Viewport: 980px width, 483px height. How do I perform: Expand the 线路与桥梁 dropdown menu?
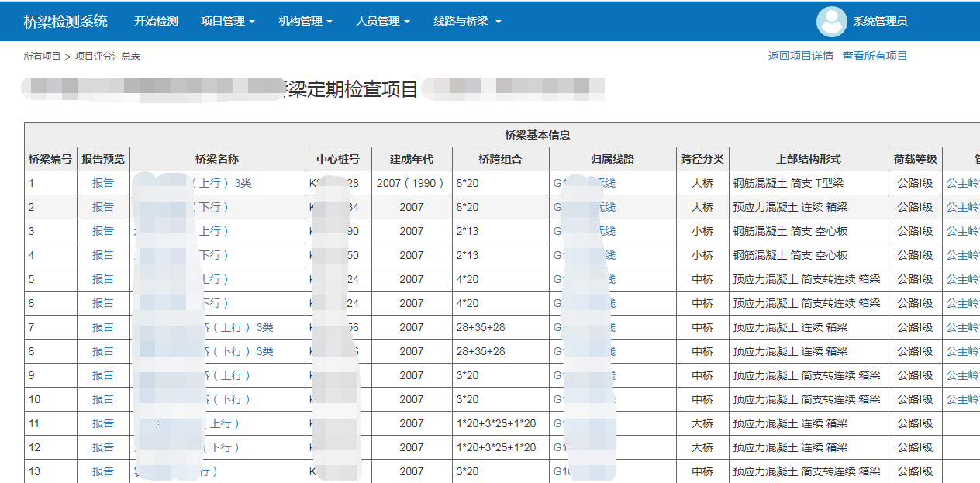pyautogui.click(x=467, y=22)
